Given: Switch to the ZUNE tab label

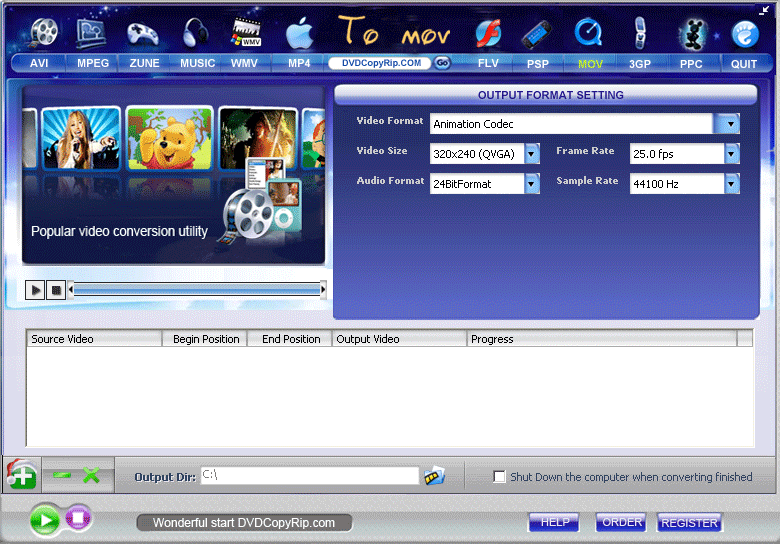Looking at the screenshot, I should click(144, 63).
